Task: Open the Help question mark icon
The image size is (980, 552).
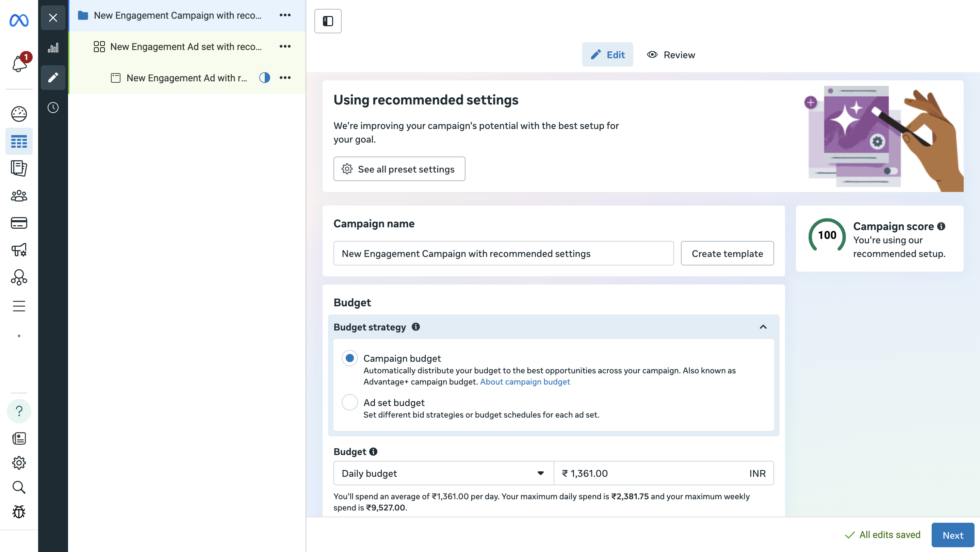Action: click(19, 411)
